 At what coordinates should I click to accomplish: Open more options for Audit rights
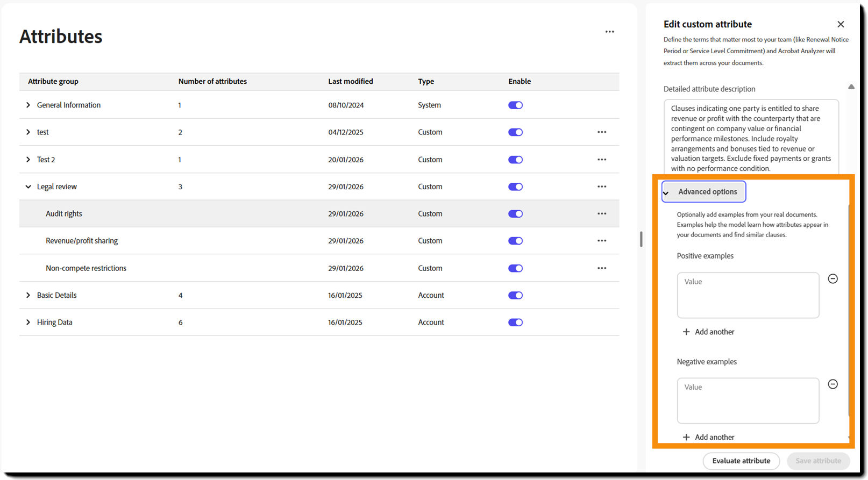(x=602, y=214)
